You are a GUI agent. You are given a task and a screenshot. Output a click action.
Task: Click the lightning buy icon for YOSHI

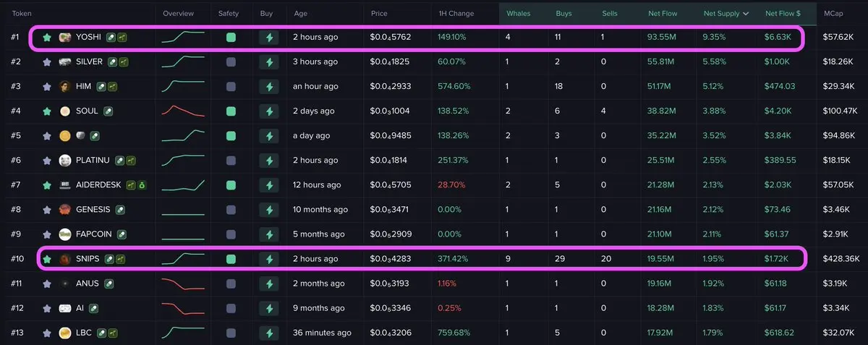(x=270, y=37)
